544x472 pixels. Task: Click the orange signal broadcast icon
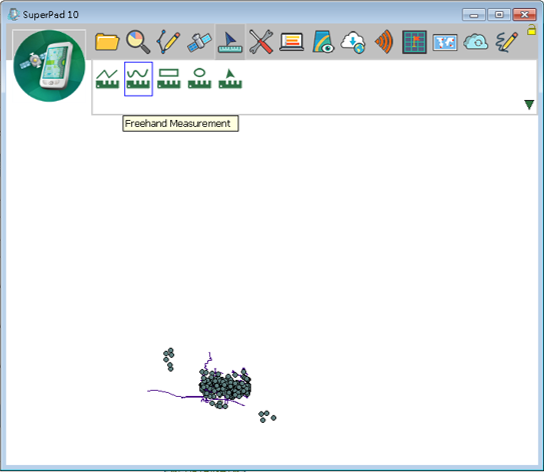[384, 42]
